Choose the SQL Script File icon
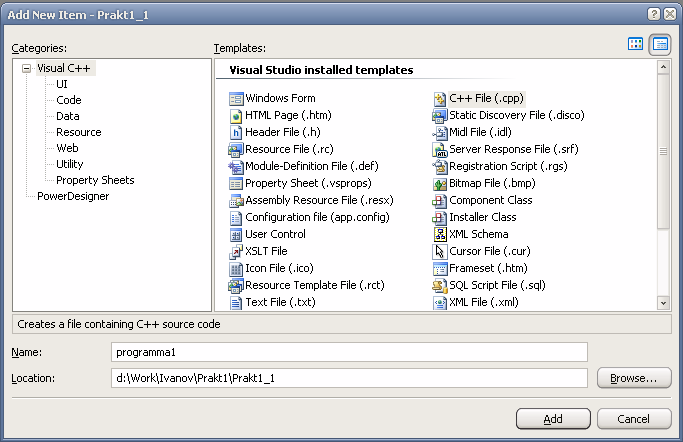 coord(440,286)
